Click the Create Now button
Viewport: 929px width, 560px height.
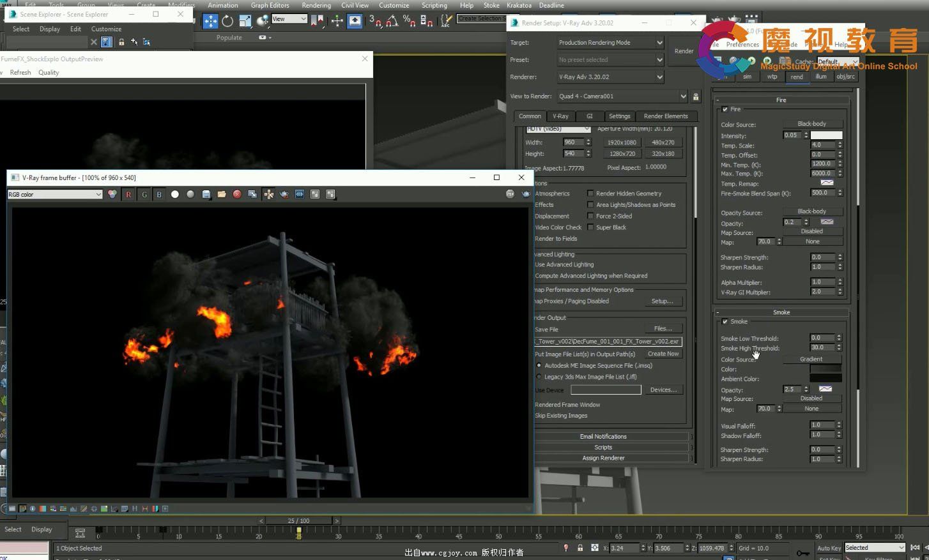tap(663, 354)
